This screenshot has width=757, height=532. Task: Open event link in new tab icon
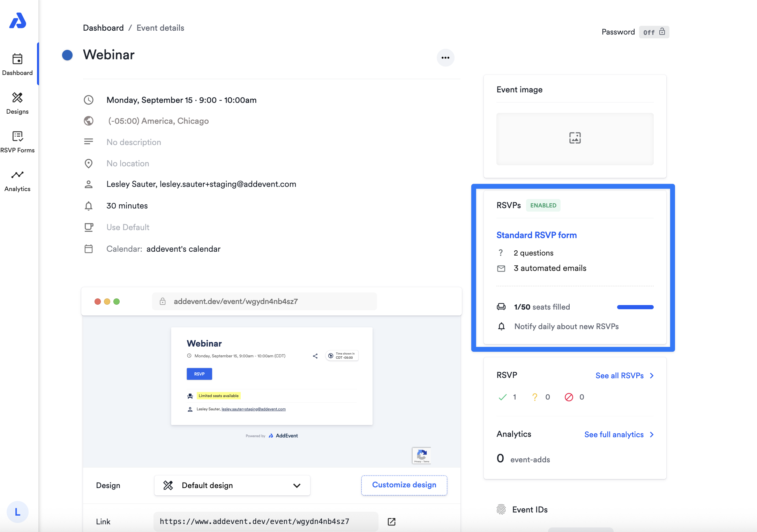391,522
